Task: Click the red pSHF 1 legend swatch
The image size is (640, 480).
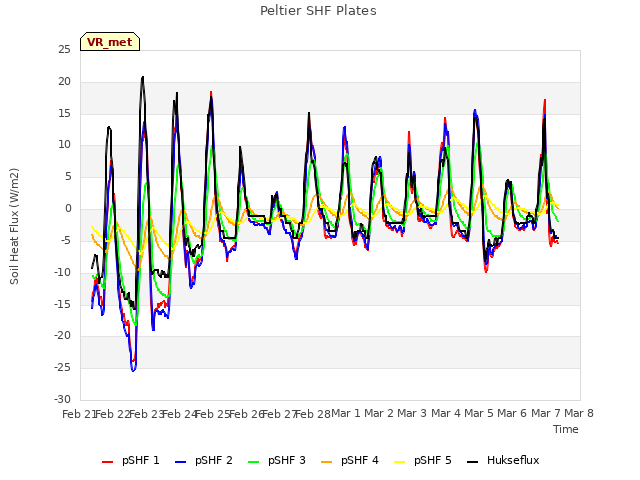Action: pyautogui.click(x=107, y=462)
